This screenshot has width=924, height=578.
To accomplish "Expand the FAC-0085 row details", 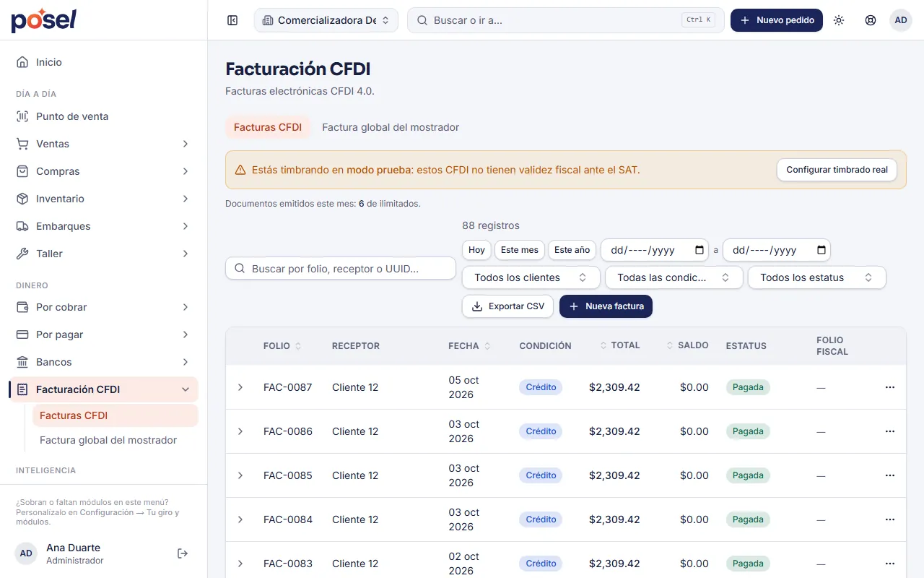I will click(x=240, y=475).
